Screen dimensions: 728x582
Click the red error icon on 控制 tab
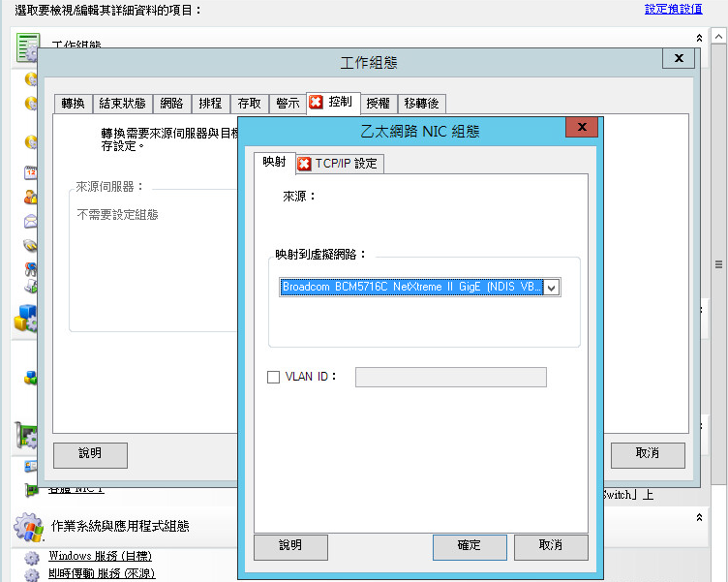316,102
